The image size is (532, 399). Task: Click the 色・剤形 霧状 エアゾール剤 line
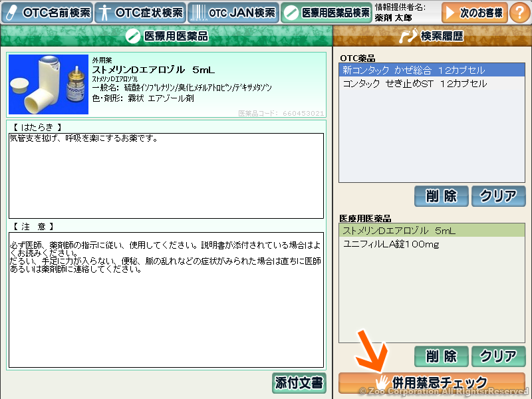143,98
